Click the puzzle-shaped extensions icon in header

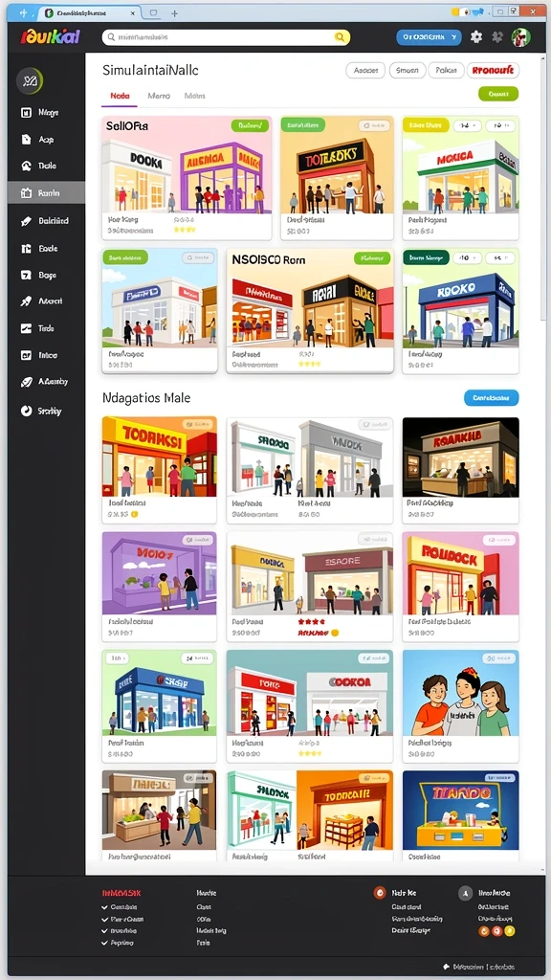tap(497, 37)
